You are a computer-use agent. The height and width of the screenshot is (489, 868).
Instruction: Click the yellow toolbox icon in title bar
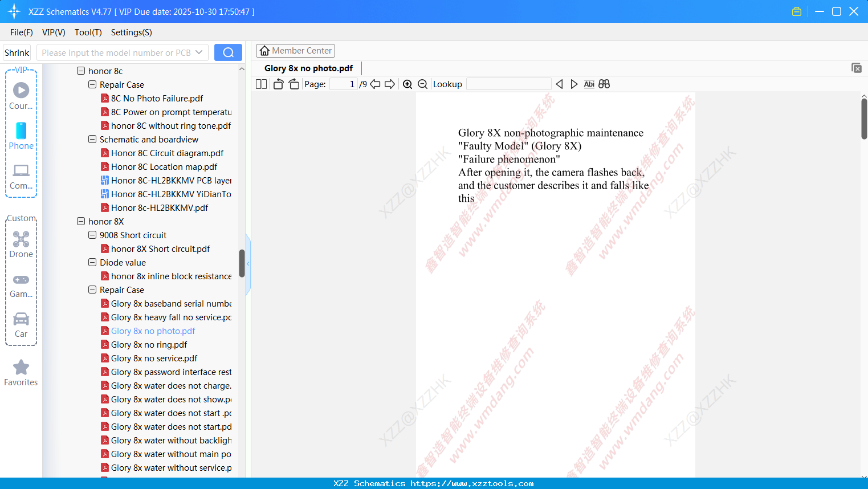coord(797,11)
